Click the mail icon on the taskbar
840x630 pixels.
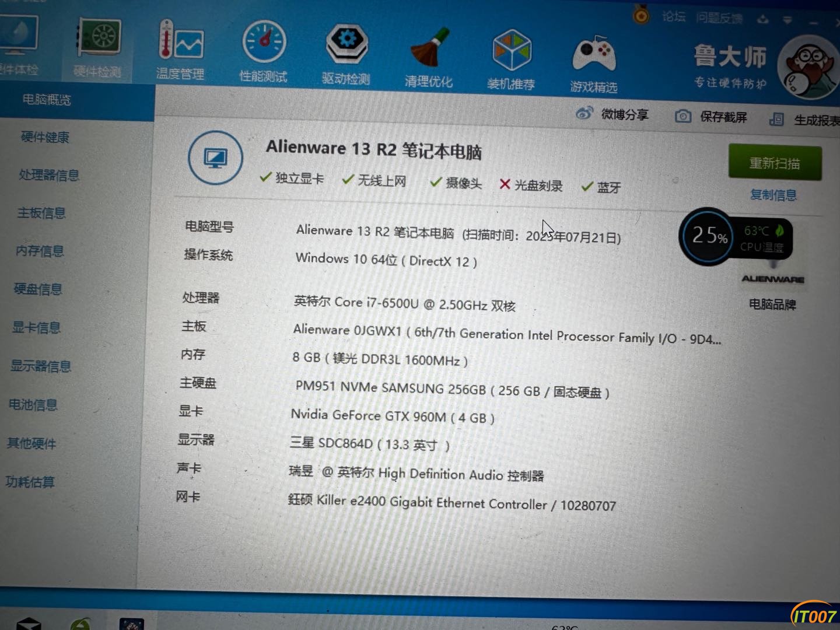[29, 624]
